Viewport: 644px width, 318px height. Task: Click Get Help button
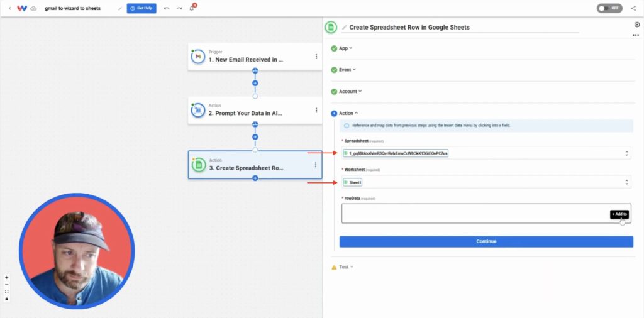pyautogui.click(x=142, y=8)
